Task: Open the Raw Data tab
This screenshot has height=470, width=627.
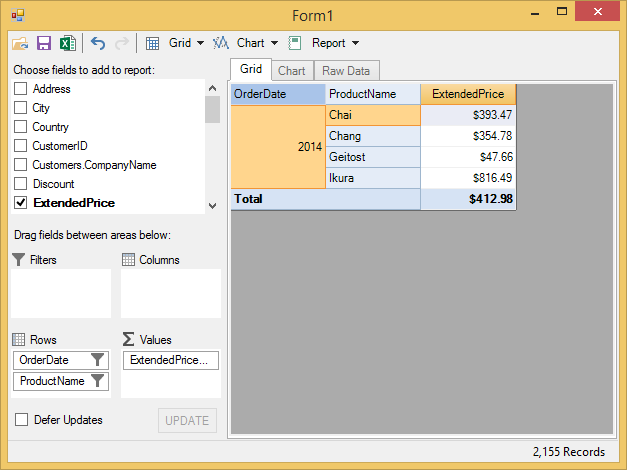Action: coord(346,71)
